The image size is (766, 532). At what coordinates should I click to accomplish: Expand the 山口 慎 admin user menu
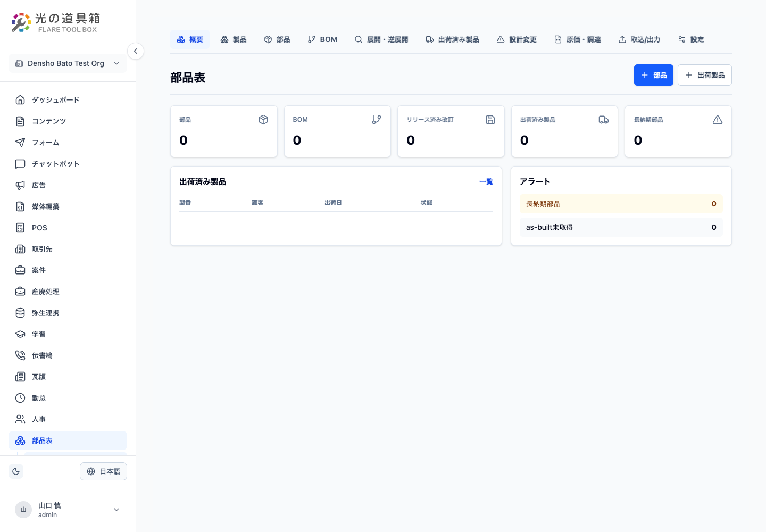pyautogui.click(x=68, y=510)
